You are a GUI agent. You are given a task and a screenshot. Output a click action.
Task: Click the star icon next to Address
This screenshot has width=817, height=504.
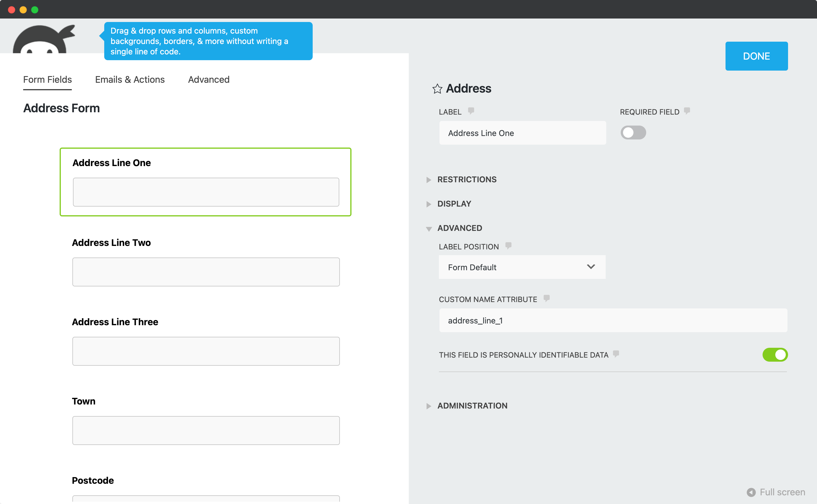pyautogui.click(x=437, y=88)
